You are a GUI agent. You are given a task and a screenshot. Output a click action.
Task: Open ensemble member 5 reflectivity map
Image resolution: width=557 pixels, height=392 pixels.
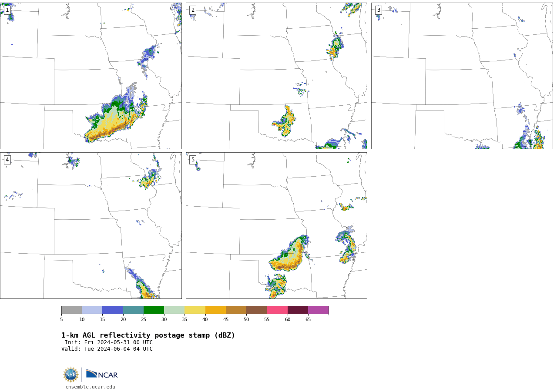click(276, 225)
